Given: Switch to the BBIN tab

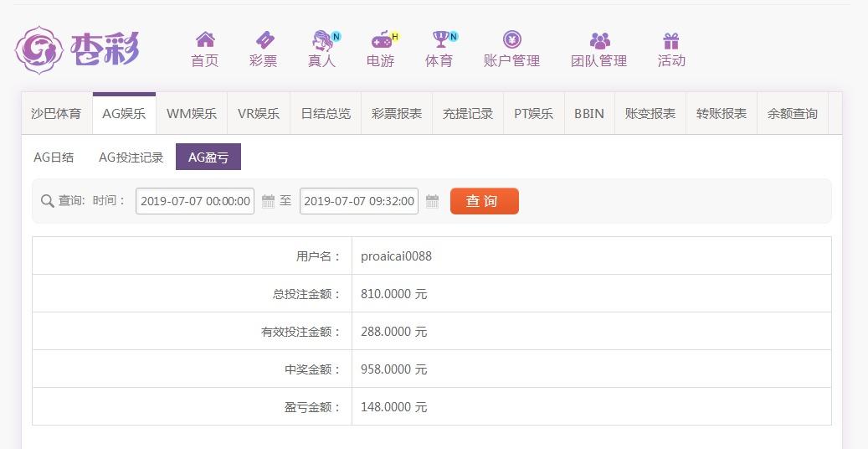Looking at the screenshot, I should (x=589, y=114).
